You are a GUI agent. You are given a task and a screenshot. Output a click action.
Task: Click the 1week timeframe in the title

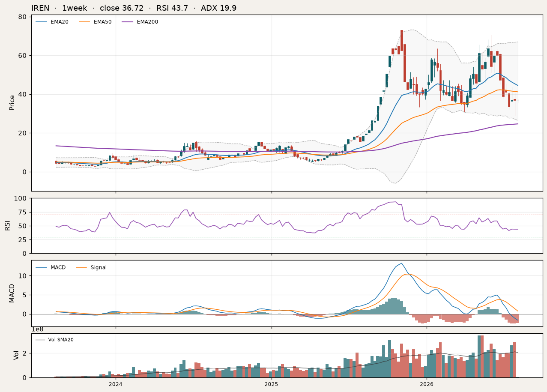coord(75,8)
